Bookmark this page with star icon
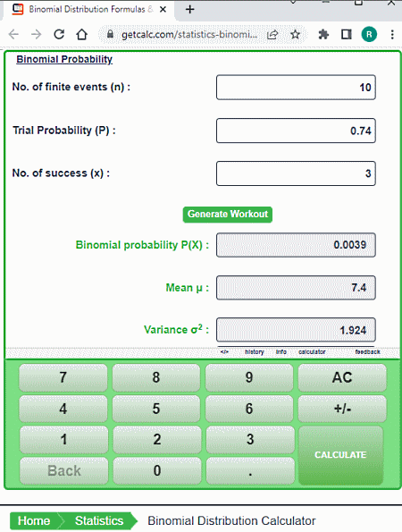Image resolution: width=402 pixels, height=532 pixels. click(295, 34)
